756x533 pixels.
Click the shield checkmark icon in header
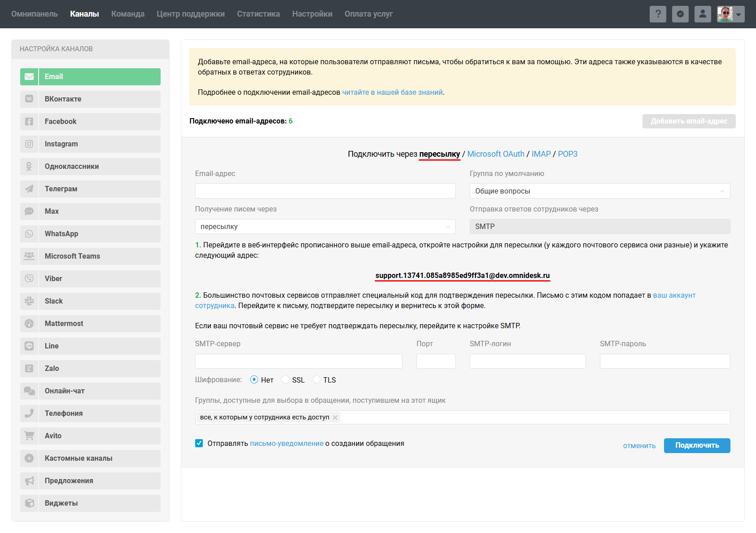coord(680,14)
